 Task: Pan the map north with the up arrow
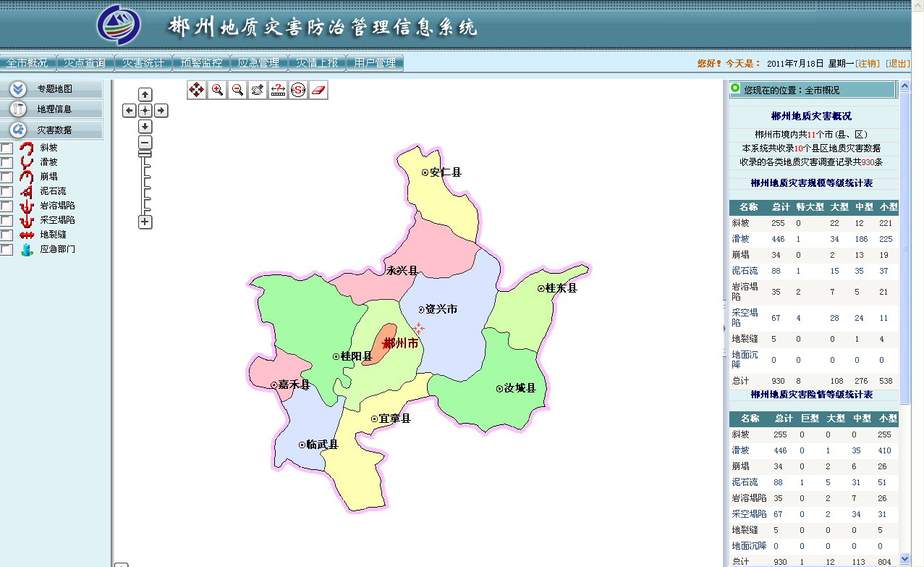coord(145,93)
